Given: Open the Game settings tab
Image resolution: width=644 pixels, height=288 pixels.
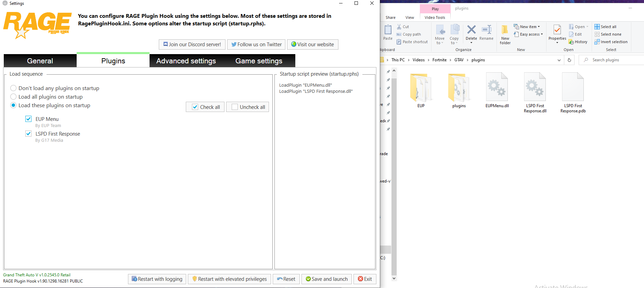Looking at the screenshot, I should (x=259, y=61).
